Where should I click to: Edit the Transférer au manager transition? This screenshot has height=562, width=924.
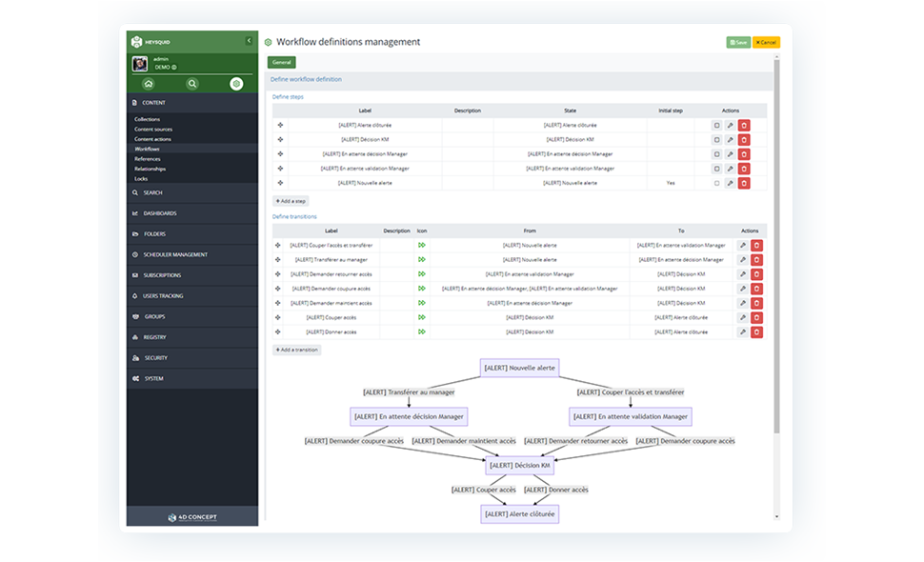(743, 260)
